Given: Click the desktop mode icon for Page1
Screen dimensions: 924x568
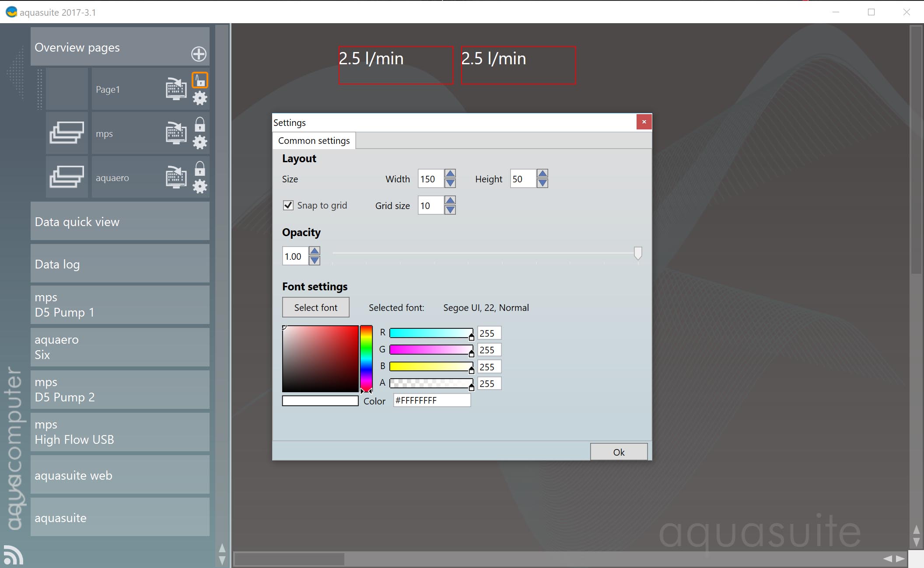Looking at the screenshot, I should [176, 89].
